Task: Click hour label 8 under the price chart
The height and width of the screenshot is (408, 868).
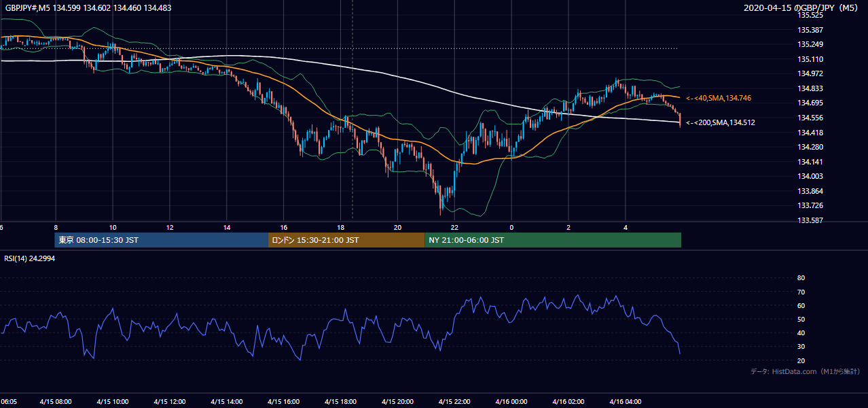Action: (x=56, y=228)
